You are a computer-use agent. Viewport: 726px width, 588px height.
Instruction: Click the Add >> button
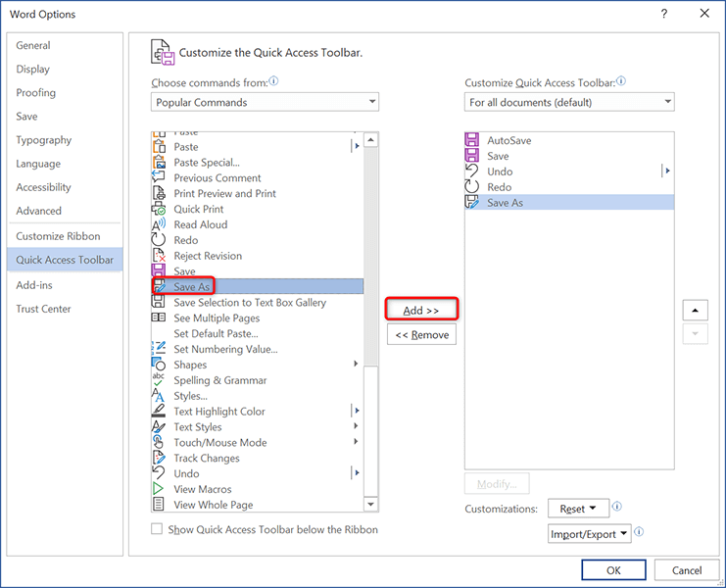[x=421, y=310]
